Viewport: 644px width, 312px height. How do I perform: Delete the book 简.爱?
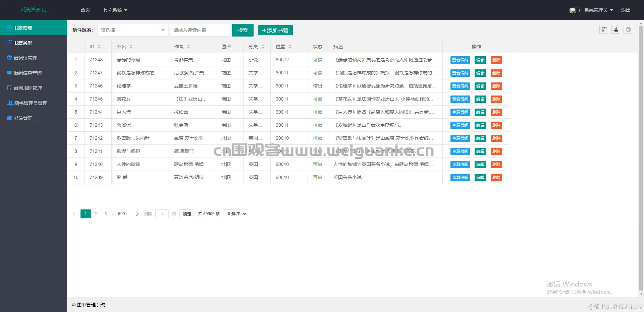[496, 178]
